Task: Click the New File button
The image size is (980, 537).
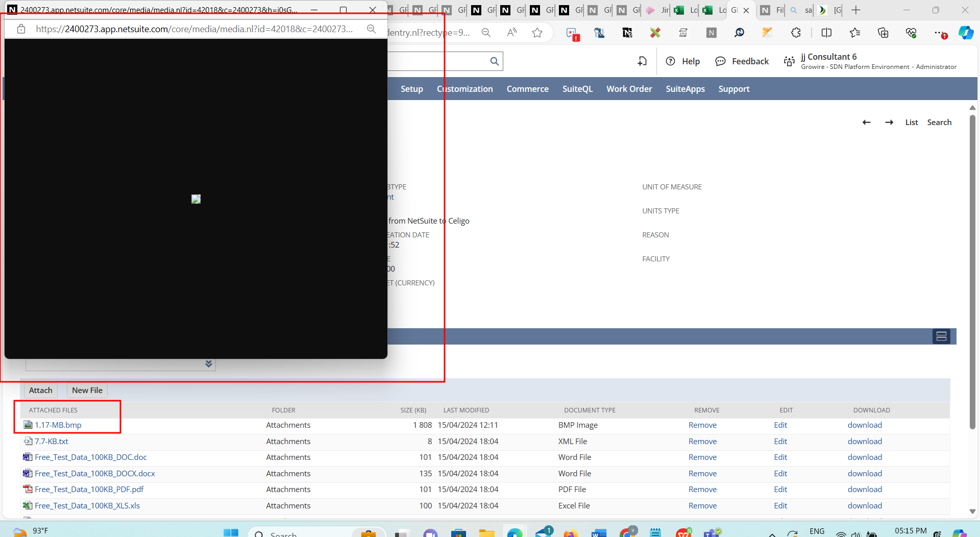Action: pyautogui.click(x=87, y=390)
